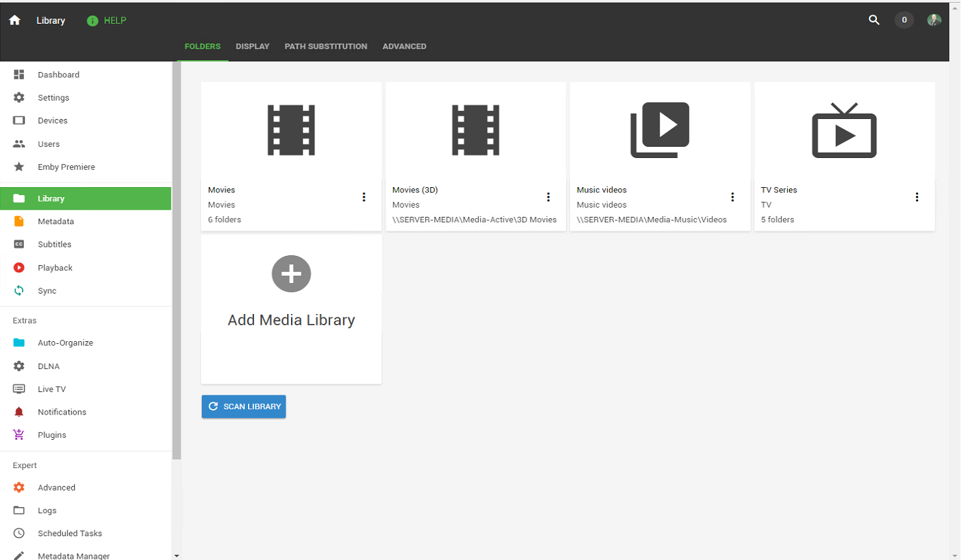961x560 pixels.
Task: Open Notifications from the sidebar
Action: click(x=86, y=413)
